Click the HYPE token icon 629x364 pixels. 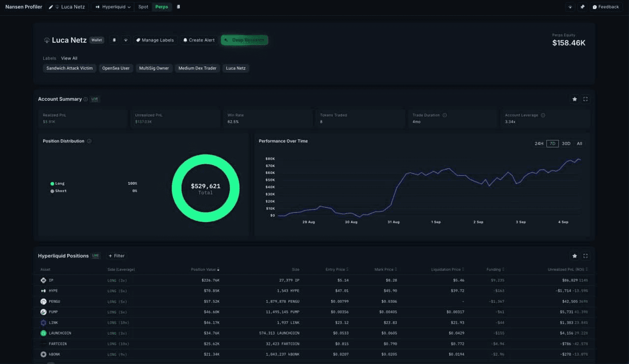[x=43, y=291]
